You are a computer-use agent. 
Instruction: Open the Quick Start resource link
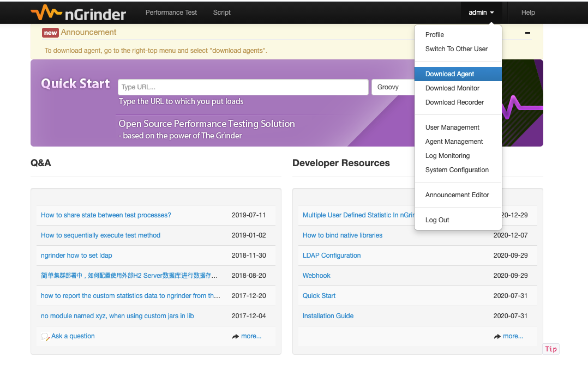point(319,296)
